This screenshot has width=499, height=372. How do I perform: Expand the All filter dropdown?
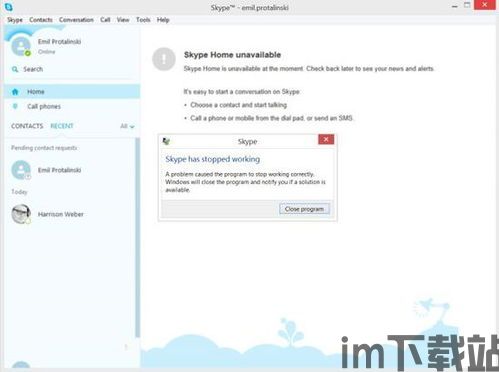coord(127,126)
